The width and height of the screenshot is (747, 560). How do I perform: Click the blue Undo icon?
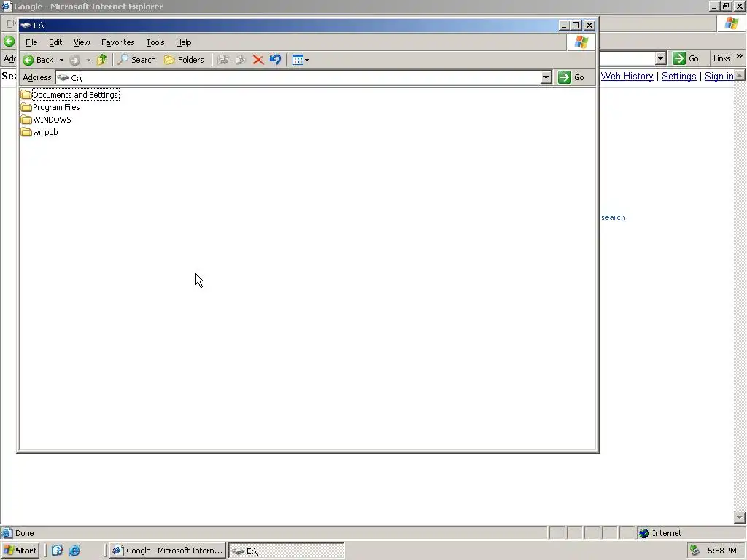click(275, 60)
